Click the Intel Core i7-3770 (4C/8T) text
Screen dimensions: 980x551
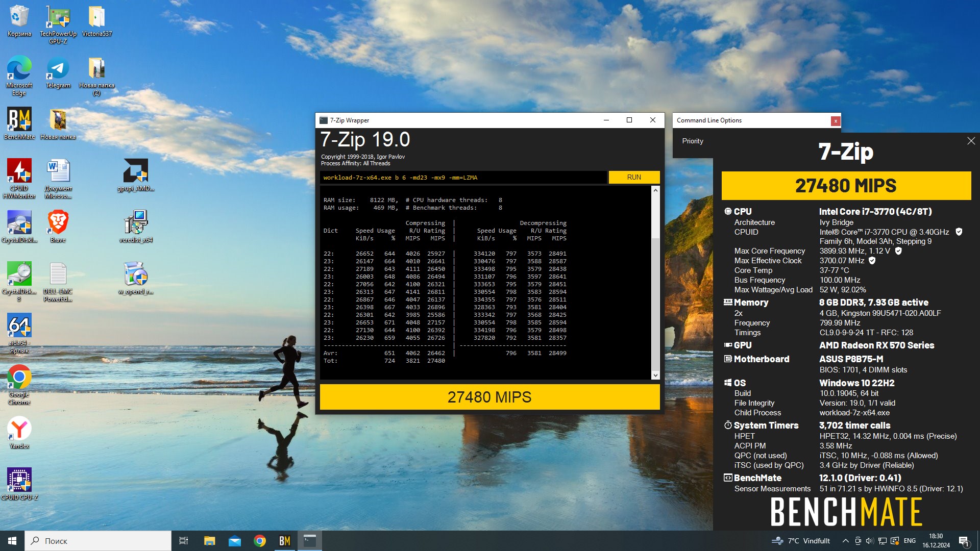875,211
